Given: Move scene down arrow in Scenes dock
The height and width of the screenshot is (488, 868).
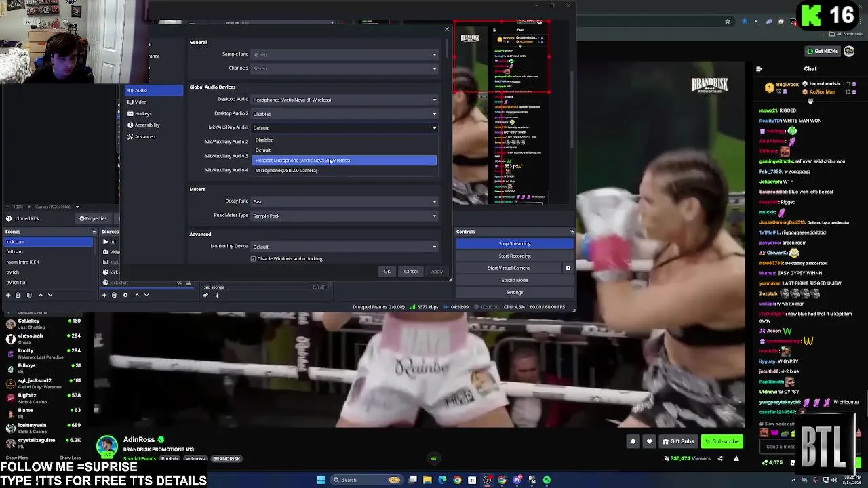Looking at the screenshot, I should point(50,295).
